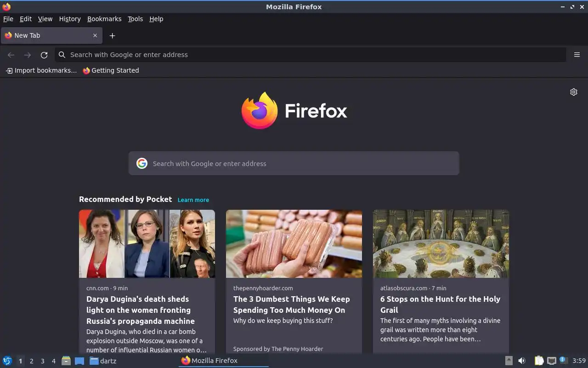Open the Lubuntu start menu icon
588x368 pixels.
point(7,361)
